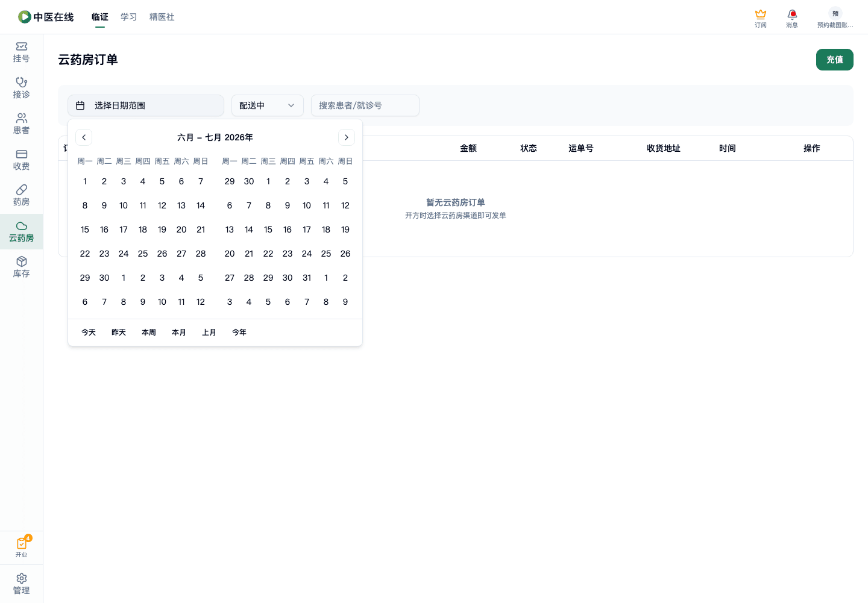Go to 患者 patients sidebar icon
868x603 pixels.
coord(21,124)
